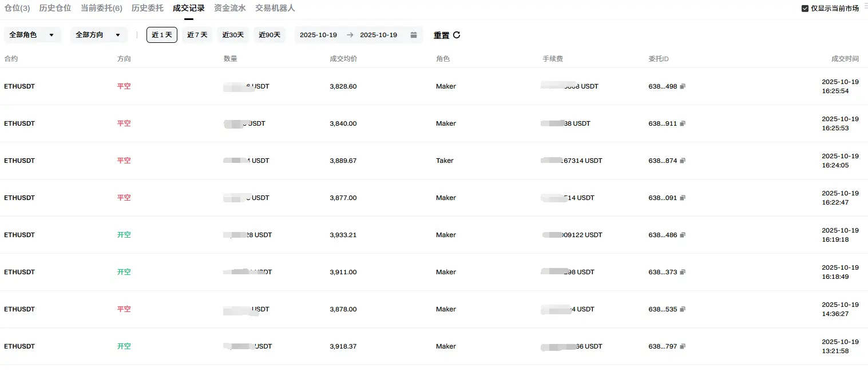Switch to the 资金流水 tab
Image resolution: width=868 pixels, height=372 pixels.
230,8
